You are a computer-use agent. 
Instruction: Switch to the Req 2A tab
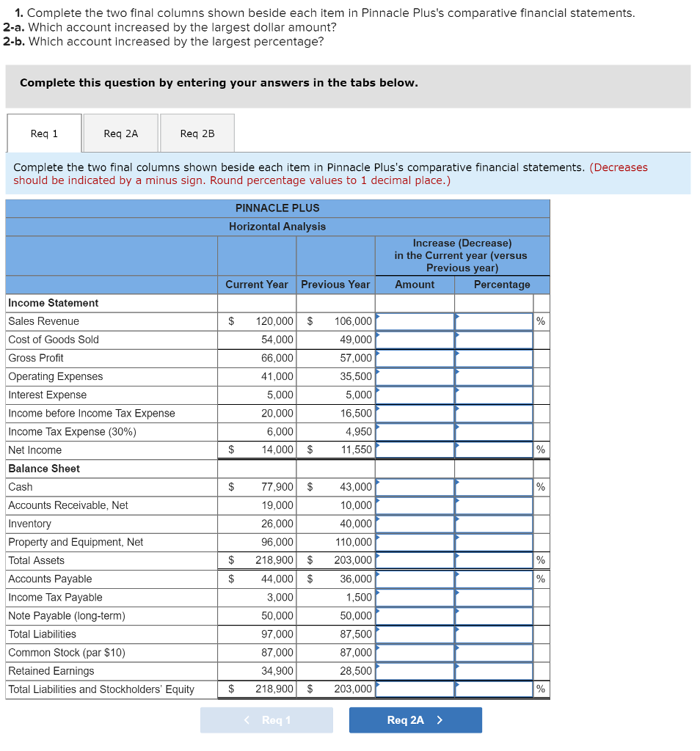coord(120,133)
